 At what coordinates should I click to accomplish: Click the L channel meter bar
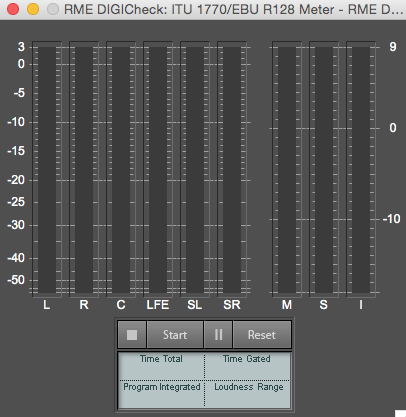point(47,169)
